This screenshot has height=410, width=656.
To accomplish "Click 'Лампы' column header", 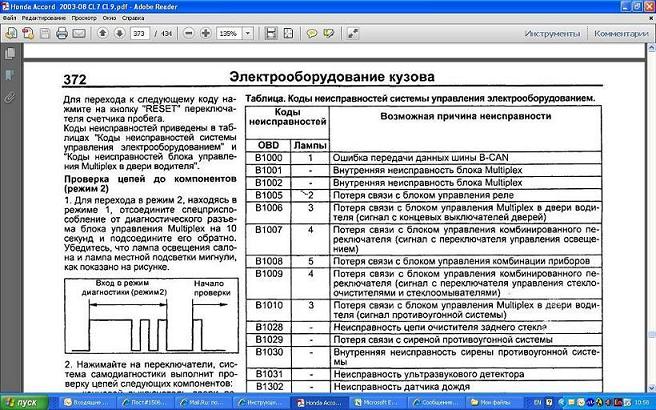I will (x=310, y=146).
